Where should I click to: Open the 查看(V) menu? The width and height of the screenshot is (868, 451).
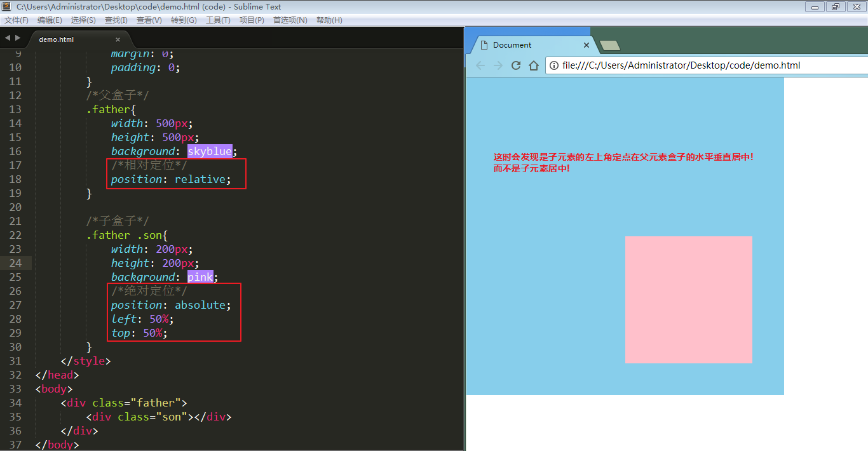[149, 20]
